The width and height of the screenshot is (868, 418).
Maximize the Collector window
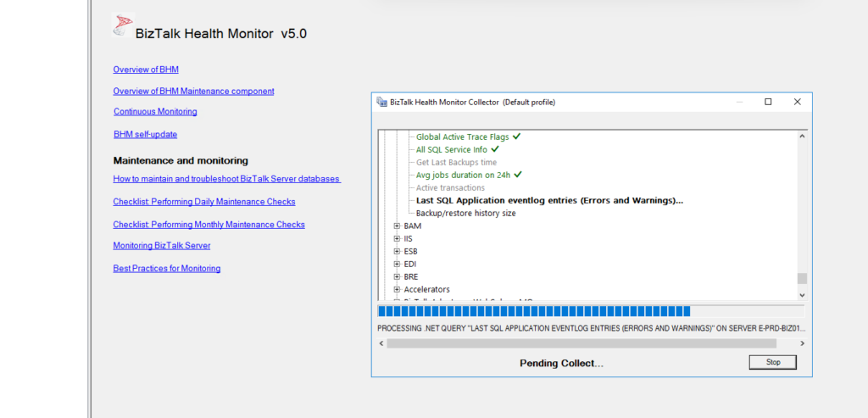[x=768, y=102]
